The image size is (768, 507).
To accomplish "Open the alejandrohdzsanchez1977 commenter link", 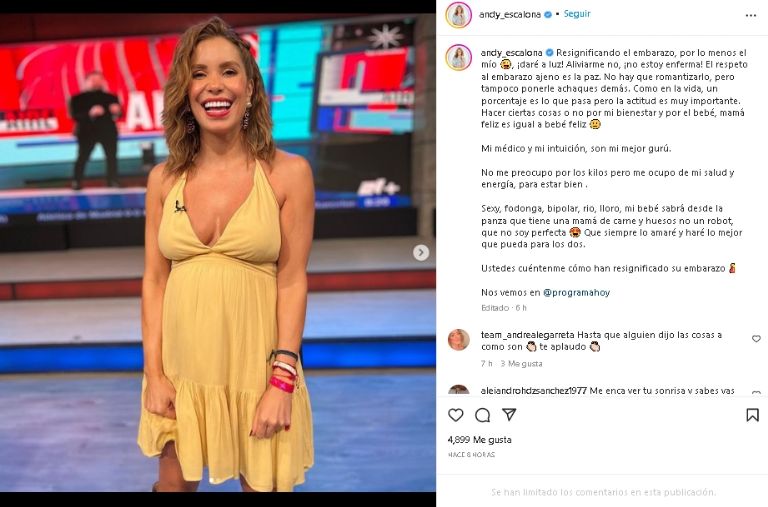I will pyautogui.click(x=533, y=390).
